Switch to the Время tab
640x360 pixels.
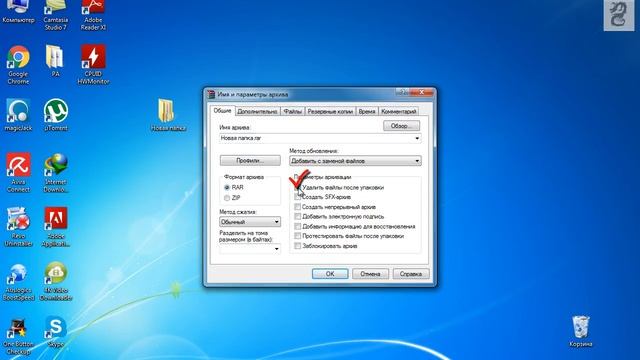(x=367, y=111)
